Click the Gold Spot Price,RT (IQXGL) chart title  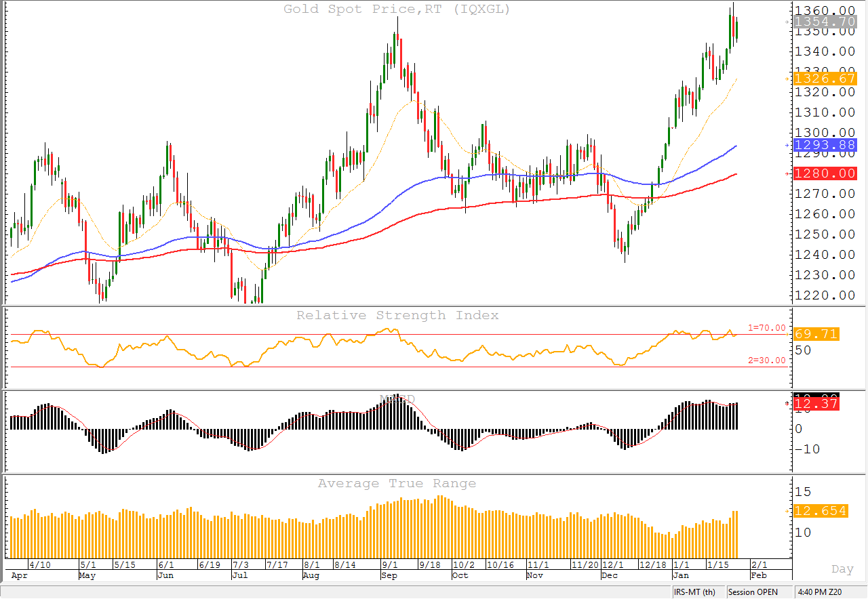coord(397,9)
